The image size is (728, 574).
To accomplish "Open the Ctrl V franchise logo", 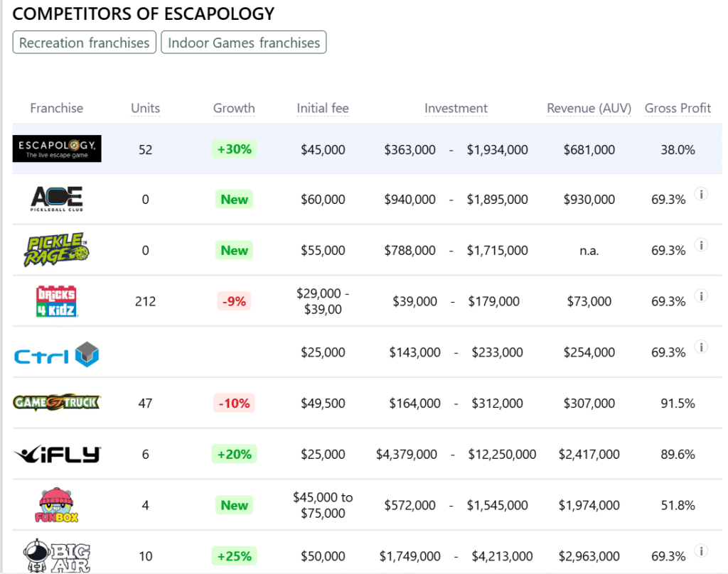I will [57, 354].
